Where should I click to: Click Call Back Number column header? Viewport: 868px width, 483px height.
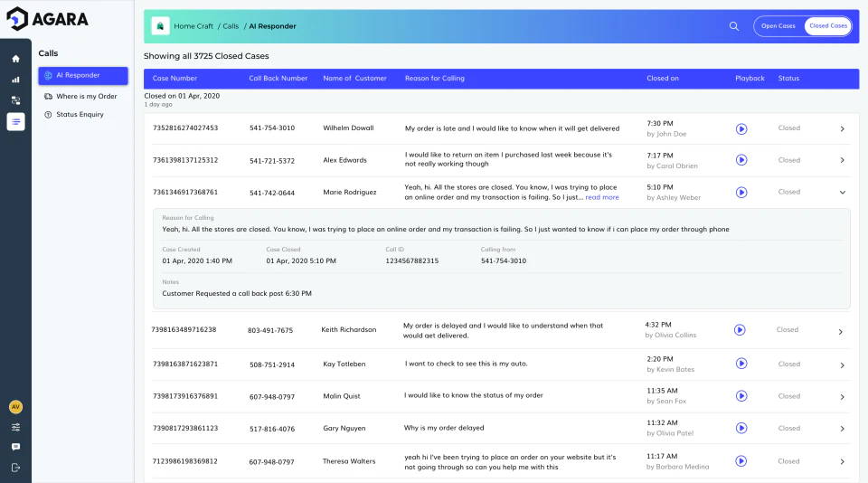[x=278, y=78]
